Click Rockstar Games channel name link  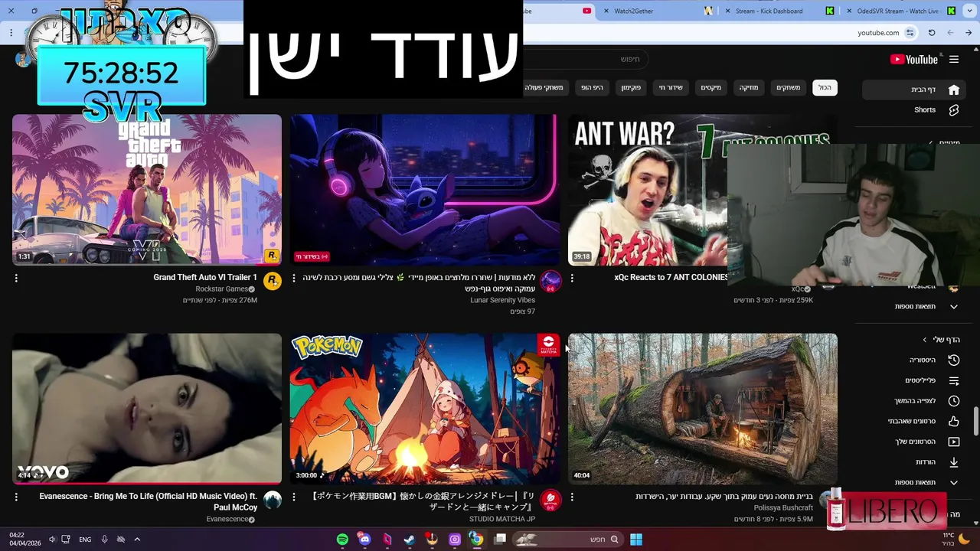[221, 289]
